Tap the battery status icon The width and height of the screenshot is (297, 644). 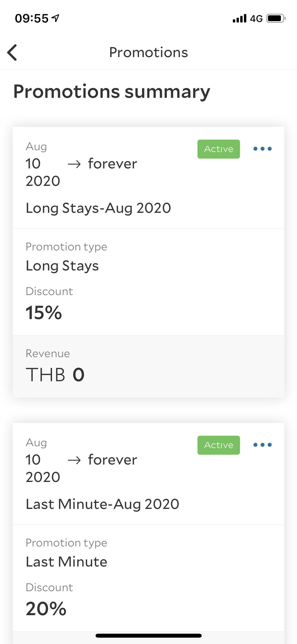276,19
